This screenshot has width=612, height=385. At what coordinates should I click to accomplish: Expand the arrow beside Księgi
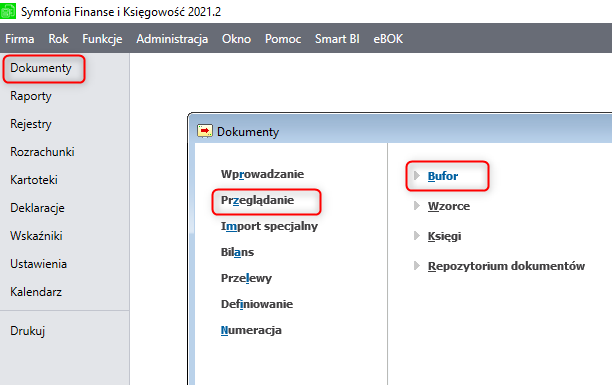click(417, 236)
